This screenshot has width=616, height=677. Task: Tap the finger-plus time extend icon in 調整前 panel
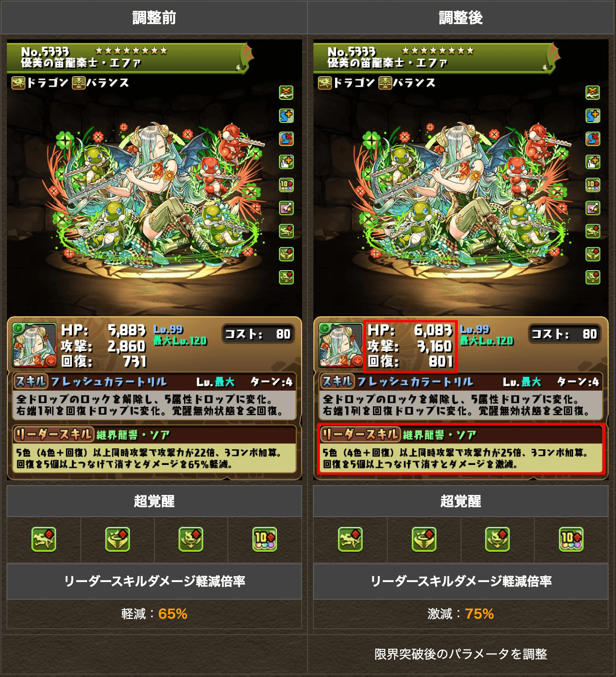click(x=286, y=162)
